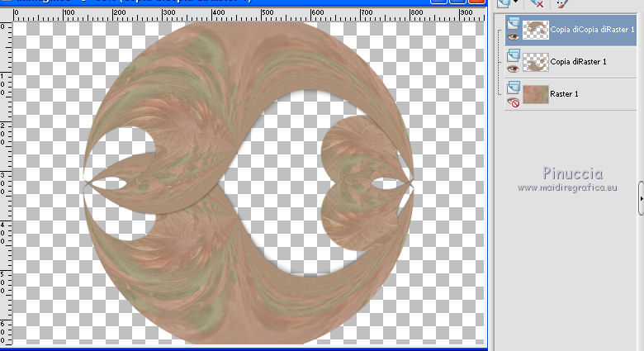
Task: Click the Delete Layer icon with red X
Action: (537, 3)
